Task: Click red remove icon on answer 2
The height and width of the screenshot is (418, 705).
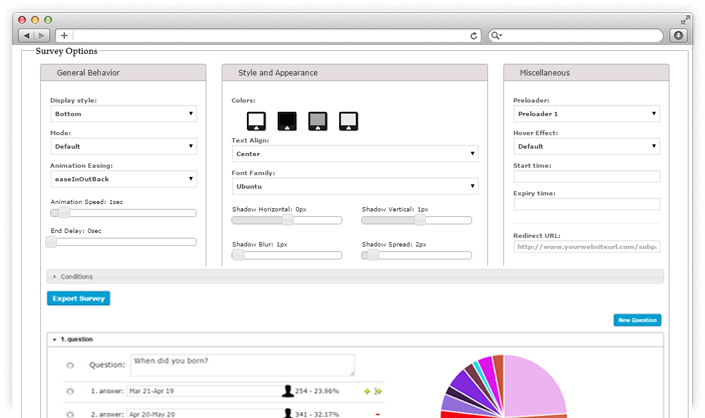Action: (x=378, y=414)
